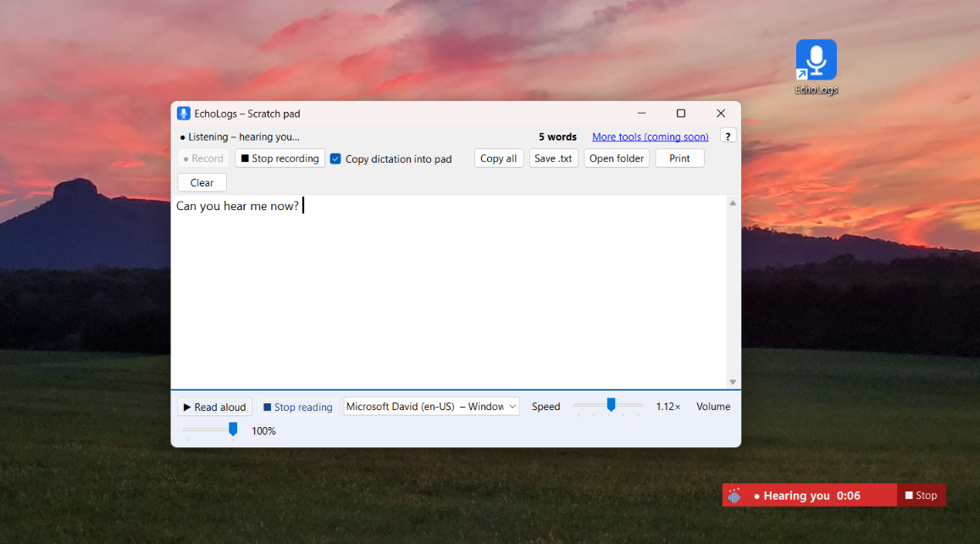The width and height of the screenshot is (980, 544).
Task: Click the waveform icon on the red recording bar
Action: (734, 496)
